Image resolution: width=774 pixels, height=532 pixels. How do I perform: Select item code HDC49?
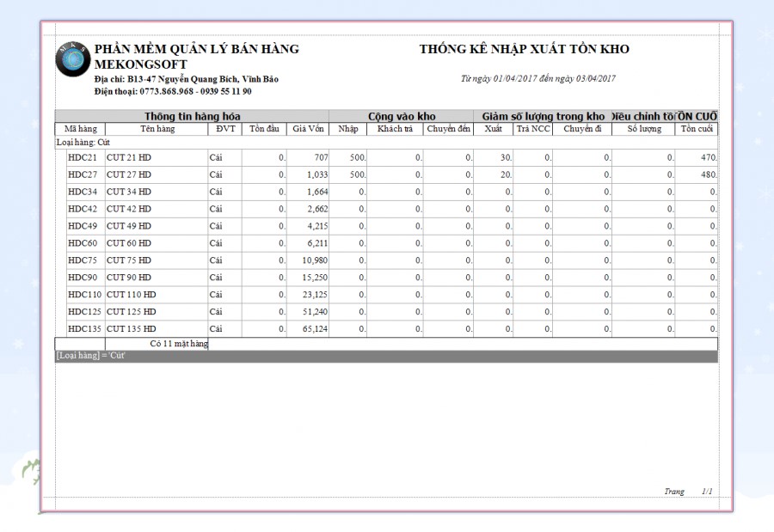83,226
